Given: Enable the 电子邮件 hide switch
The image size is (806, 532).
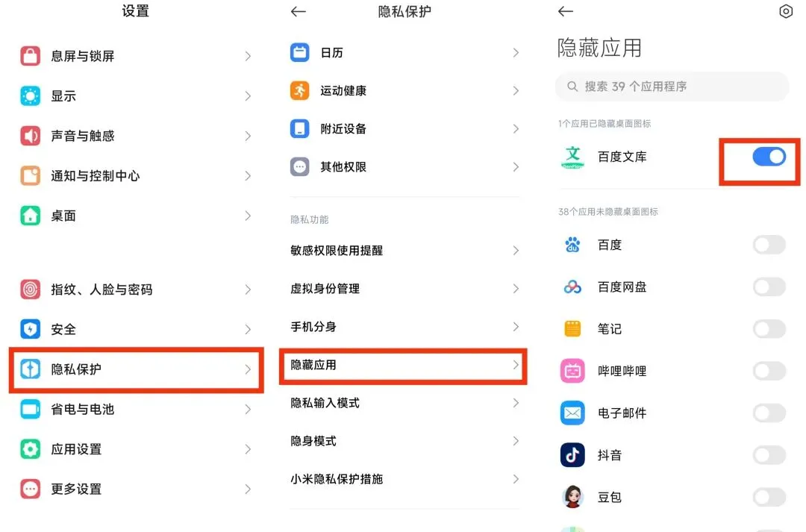Looking at the screenshot, I should [769, 413].
